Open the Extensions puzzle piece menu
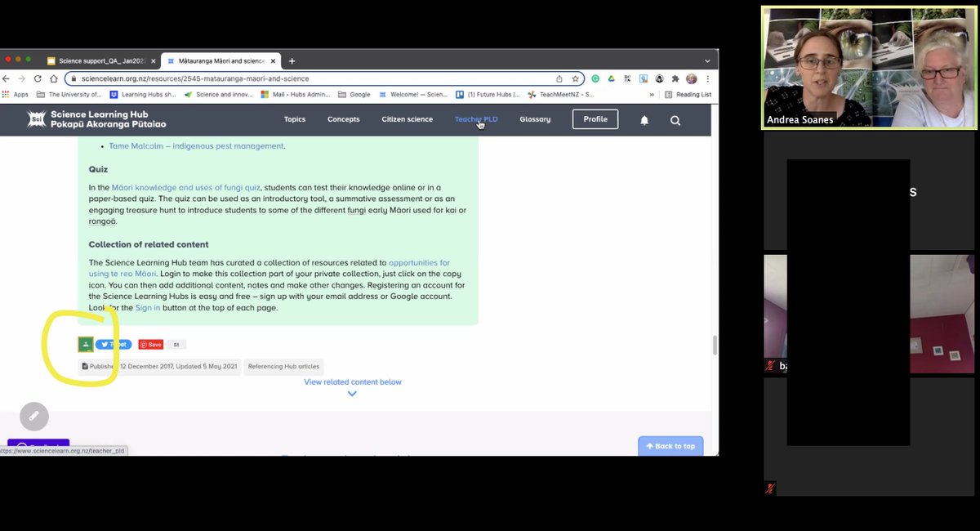 675,78
